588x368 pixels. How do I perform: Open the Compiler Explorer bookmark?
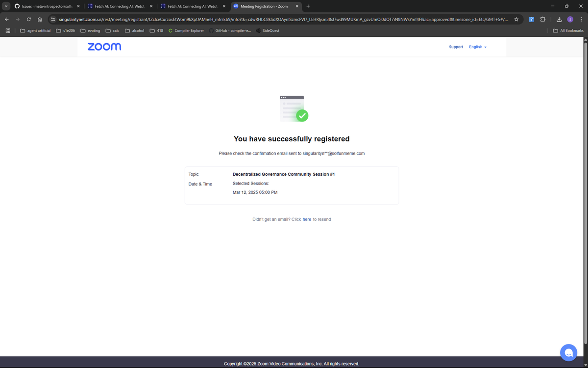186,30
